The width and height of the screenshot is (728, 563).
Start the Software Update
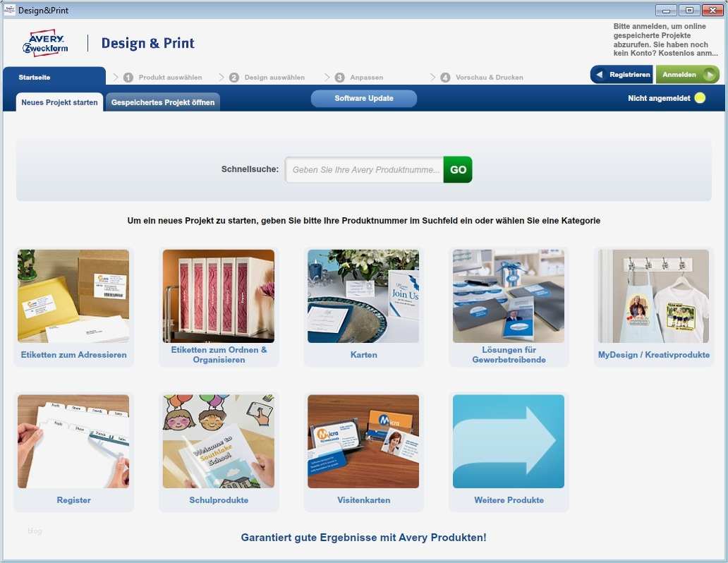click(364, 98)
